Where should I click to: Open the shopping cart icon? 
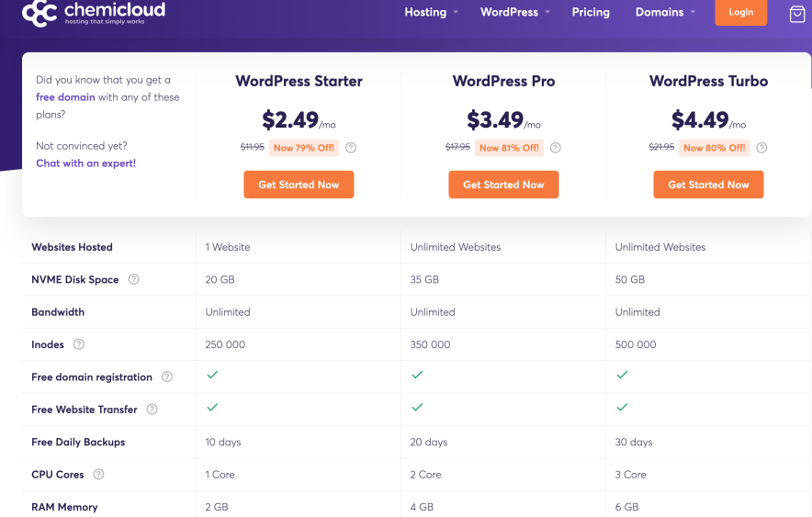click(x=797, y=14)
